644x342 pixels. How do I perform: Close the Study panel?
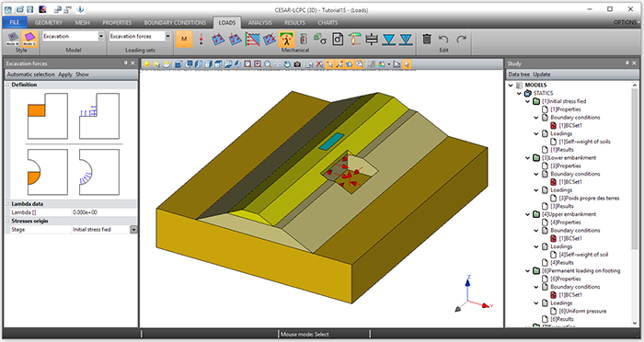click(634, 63)
